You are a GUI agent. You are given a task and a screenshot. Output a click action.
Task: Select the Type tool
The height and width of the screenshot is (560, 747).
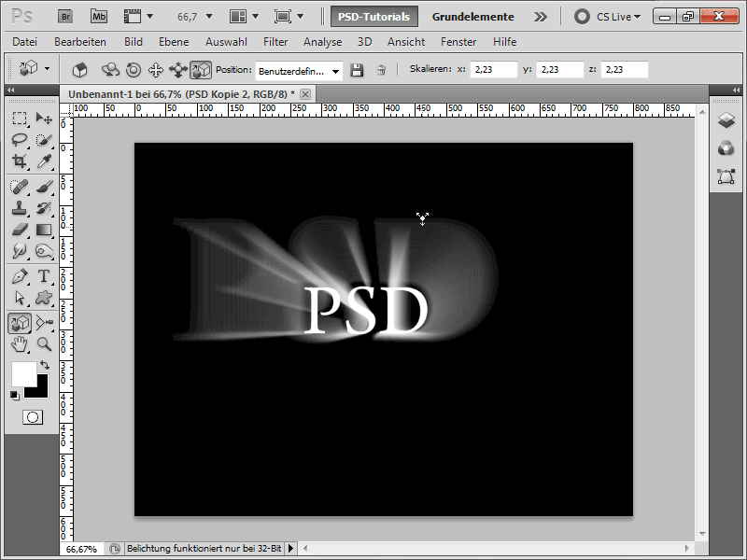(x=44, y=276)
